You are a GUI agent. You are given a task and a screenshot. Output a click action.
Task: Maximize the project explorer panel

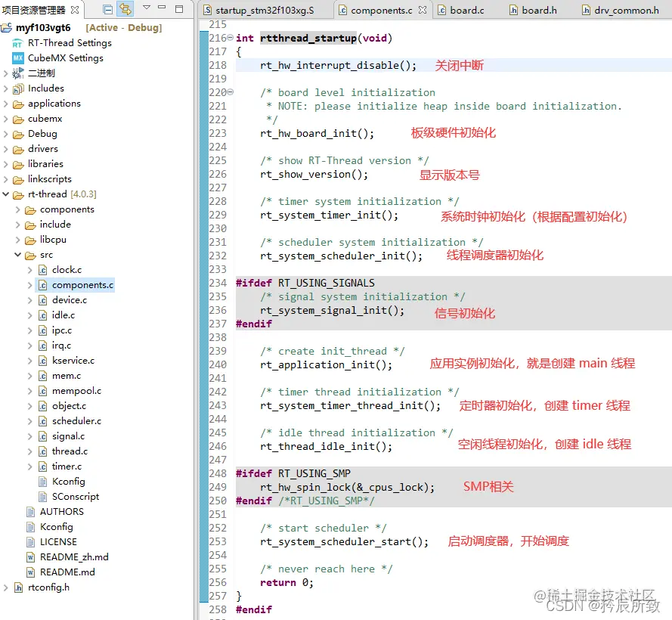click(179, 8)
